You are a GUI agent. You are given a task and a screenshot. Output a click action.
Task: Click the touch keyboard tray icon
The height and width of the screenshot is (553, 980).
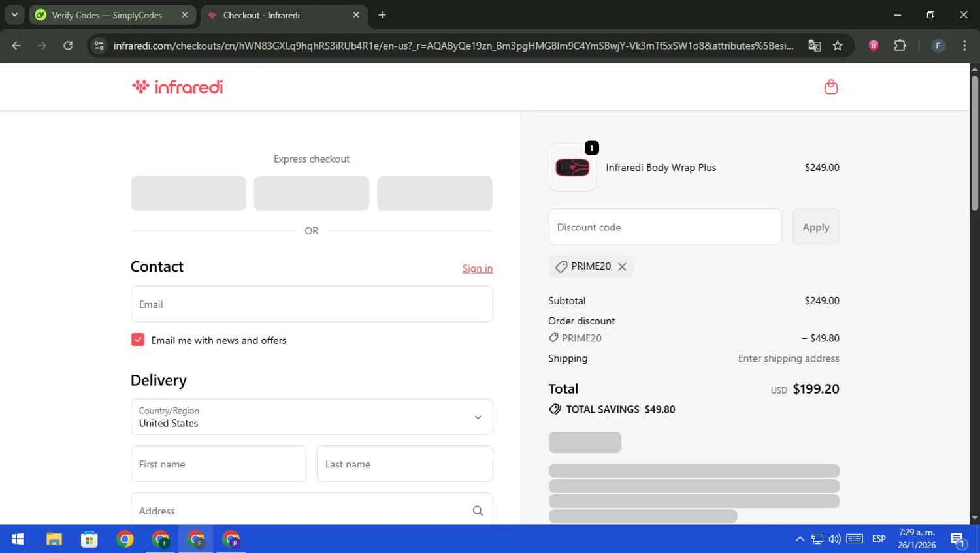(x=855, y=539)
